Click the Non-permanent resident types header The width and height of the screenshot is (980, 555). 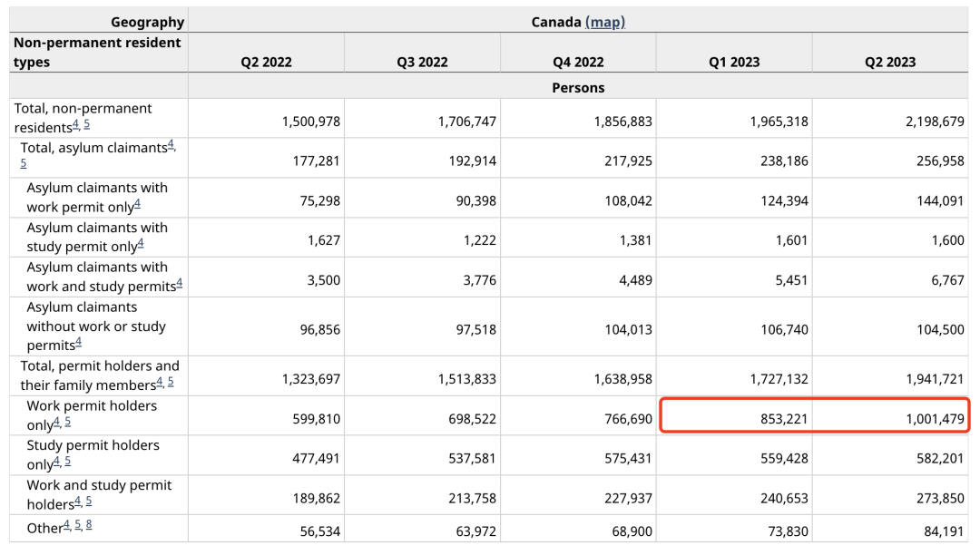(99, 53)
